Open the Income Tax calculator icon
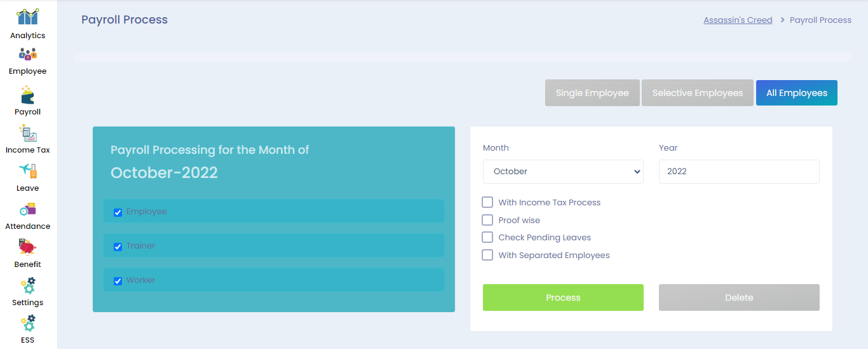This screenshot has width=868, height=349. point(28,133)
